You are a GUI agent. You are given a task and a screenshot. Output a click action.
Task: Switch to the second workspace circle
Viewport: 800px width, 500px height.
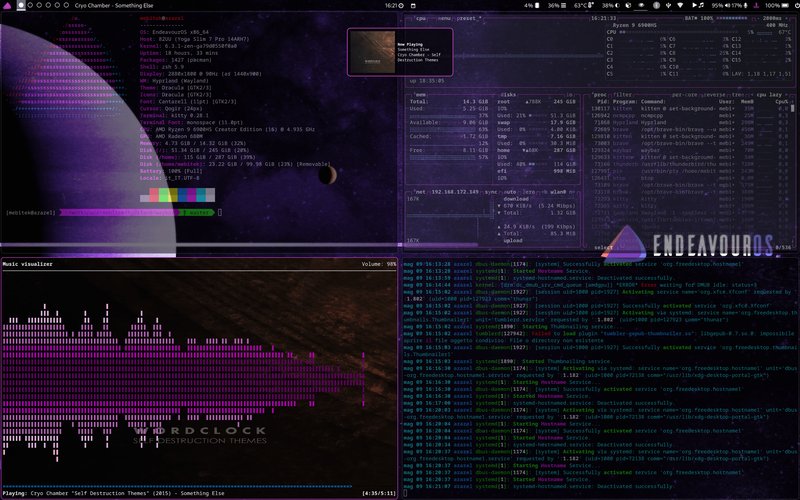[x=30, y=5]
